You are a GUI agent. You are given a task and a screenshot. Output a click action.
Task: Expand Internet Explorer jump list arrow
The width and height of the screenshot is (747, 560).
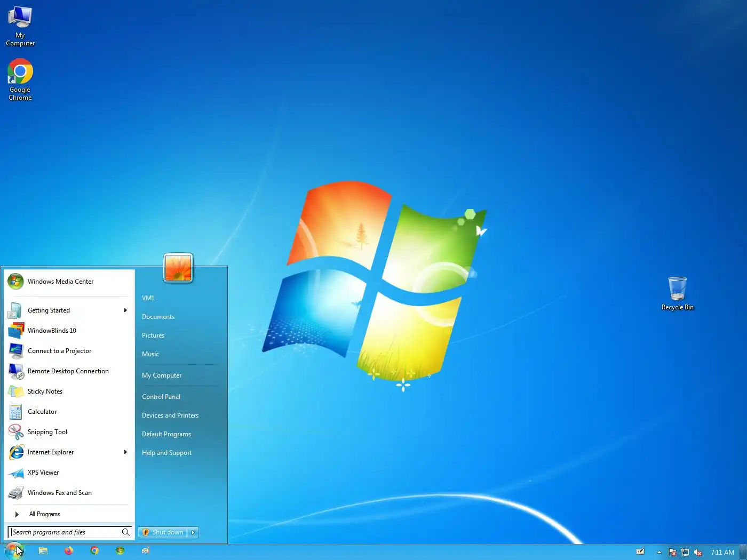click(125, 452)
